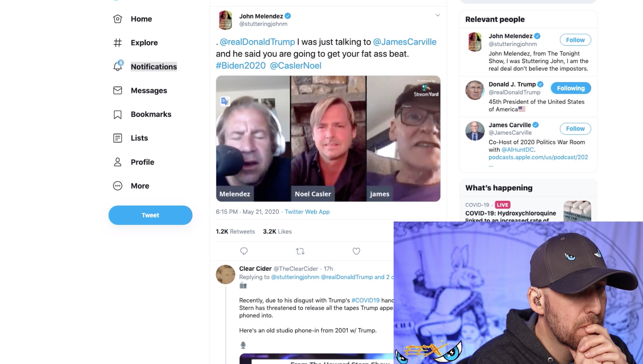Expand truncated James Carville bio ellipsis
This screenshot has height=364, width=643.
point(491,165)
